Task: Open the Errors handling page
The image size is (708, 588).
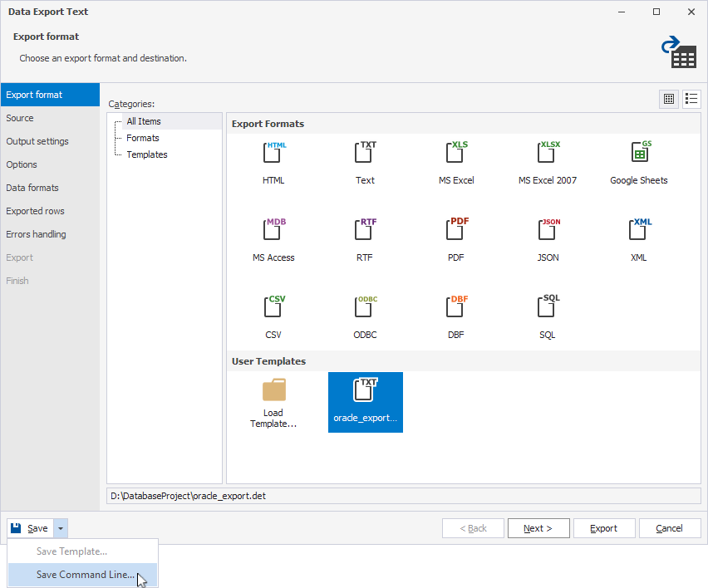Action: point(36,234)
